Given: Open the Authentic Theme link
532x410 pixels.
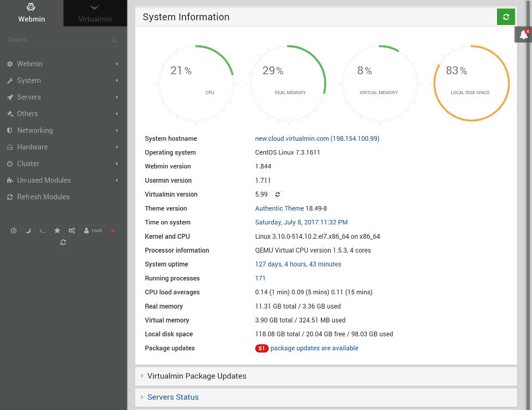Looking at the screenshot, I should pos(279,208).
